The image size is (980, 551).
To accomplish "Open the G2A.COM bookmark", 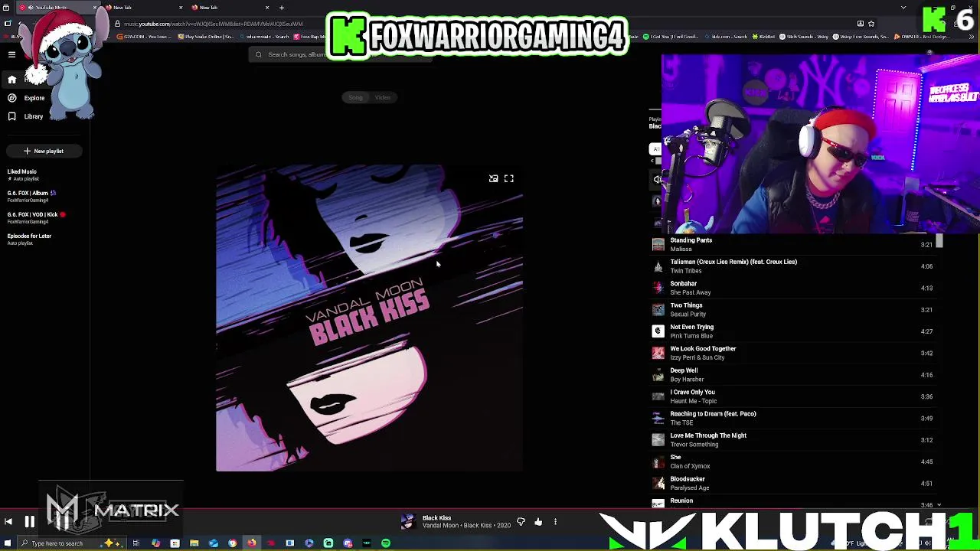I will [x=145, y=37].
